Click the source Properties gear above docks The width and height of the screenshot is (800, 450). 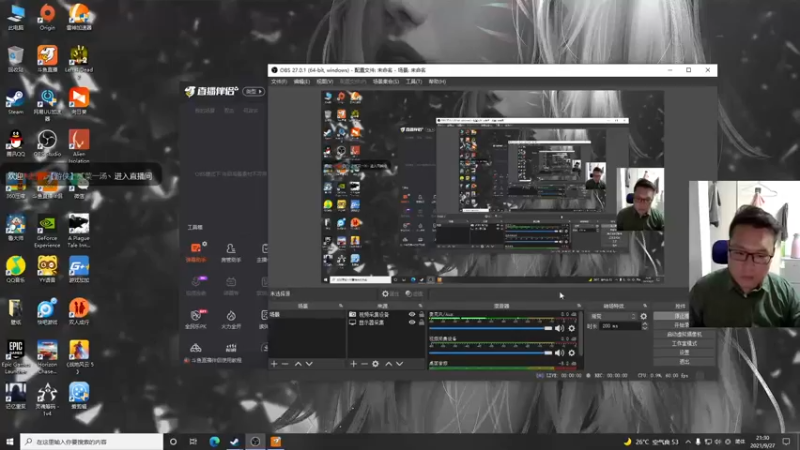(x=390, y=294)
